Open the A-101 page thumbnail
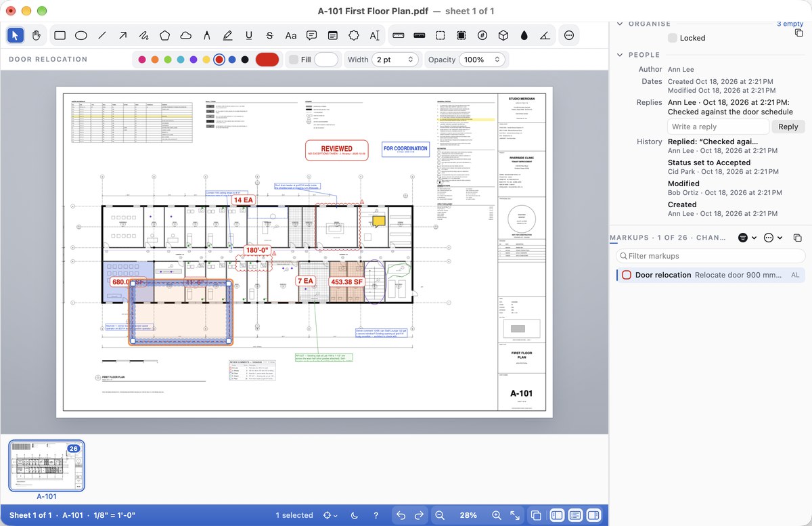Image resolution: width=812 pixels, height=526 pixels. (x=47, y=465)
